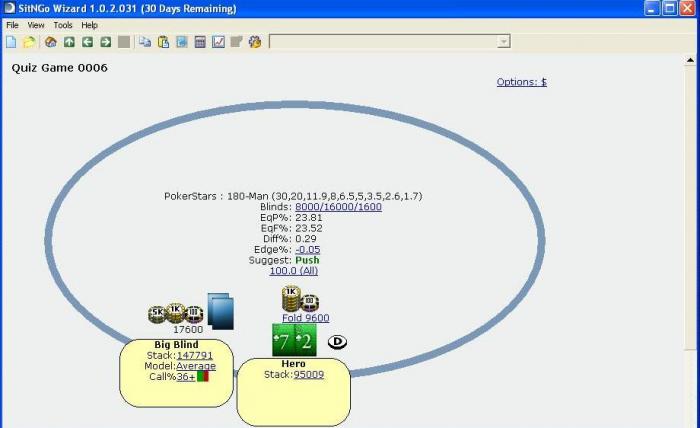Click the Copy toolbar icon

[145, 42]
